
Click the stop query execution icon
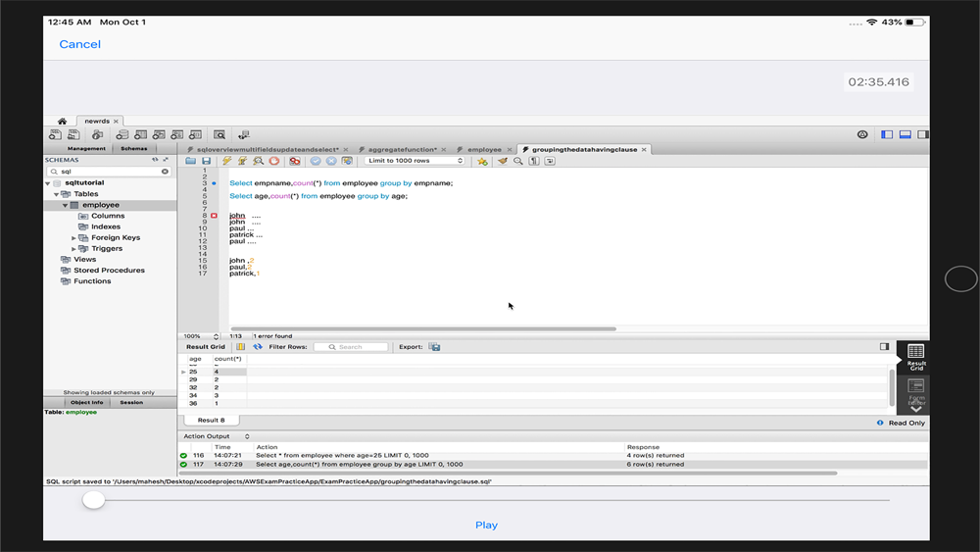274,161
